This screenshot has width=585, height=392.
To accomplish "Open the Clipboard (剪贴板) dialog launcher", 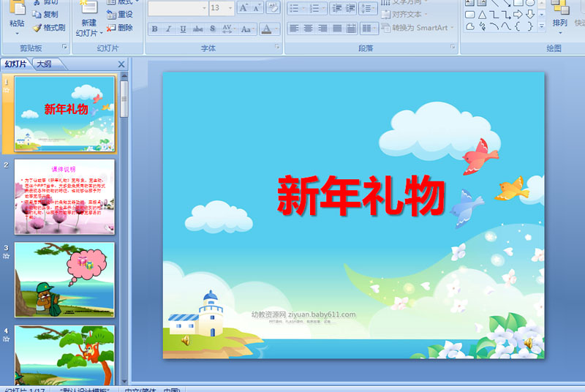I will tap(64, 47).
